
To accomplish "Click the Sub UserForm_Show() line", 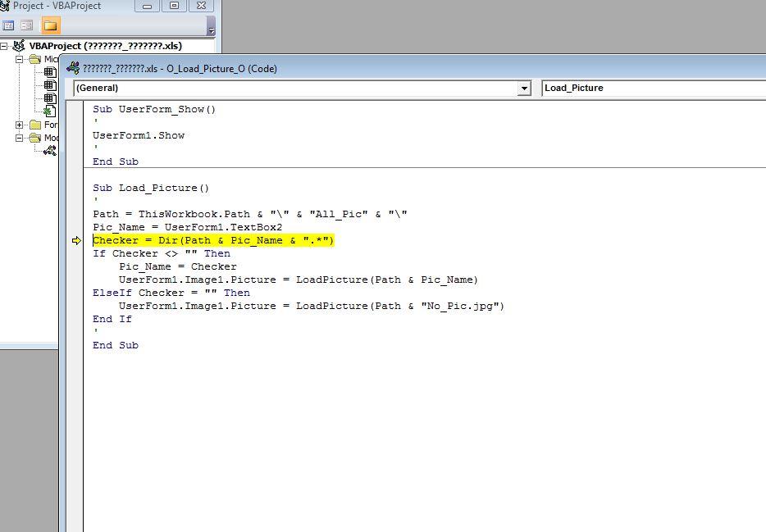I will coord(154,109).
